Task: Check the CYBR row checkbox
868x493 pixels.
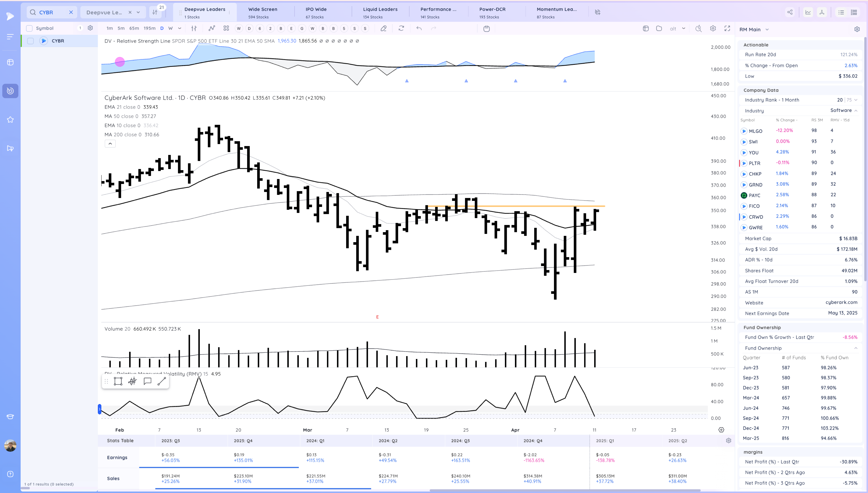Action: point(30,41)
